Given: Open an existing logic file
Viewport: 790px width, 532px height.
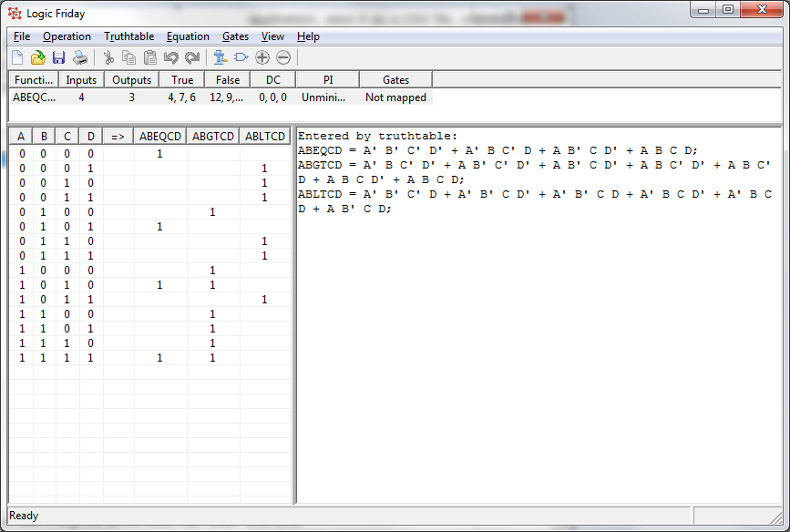Looking at the screenshot, I should click(37, 56).
